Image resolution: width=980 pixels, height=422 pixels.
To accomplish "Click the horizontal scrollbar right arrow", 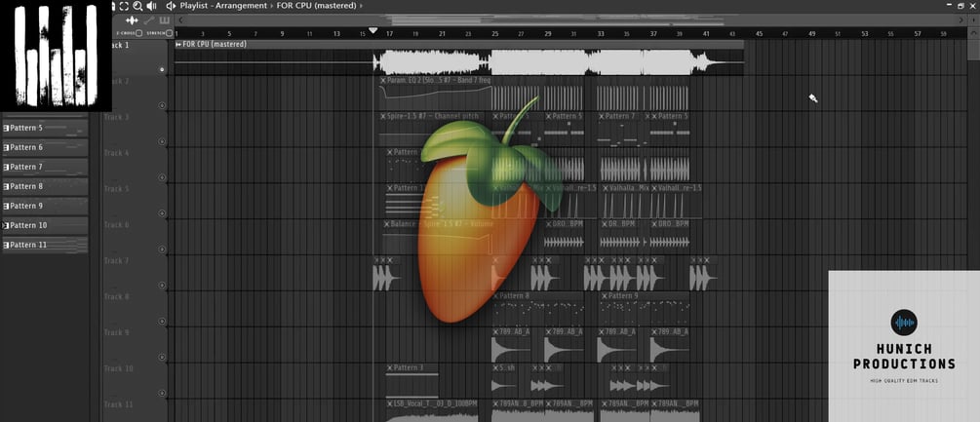I will click(x=961, y=20).
